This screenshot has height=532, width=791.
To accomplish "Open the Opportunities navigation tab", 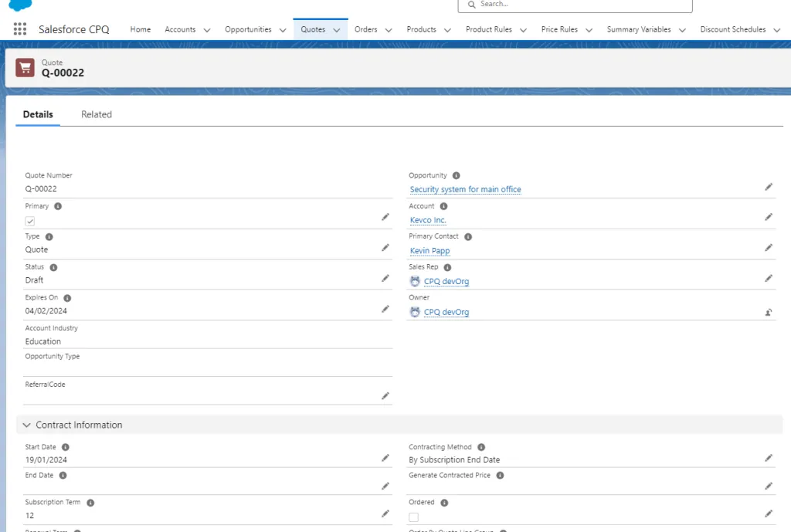I will (x=248, y=29).
